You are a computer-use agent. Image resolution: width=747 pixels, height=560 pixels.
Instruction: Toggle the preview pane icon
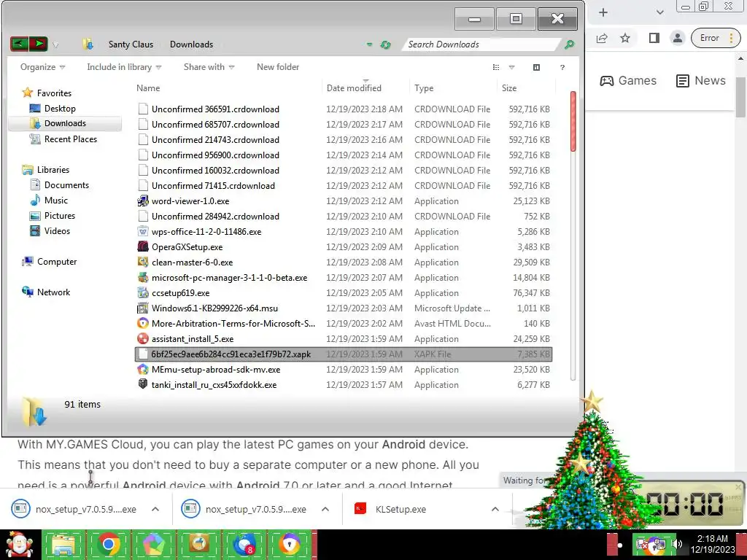coord(536,67)
